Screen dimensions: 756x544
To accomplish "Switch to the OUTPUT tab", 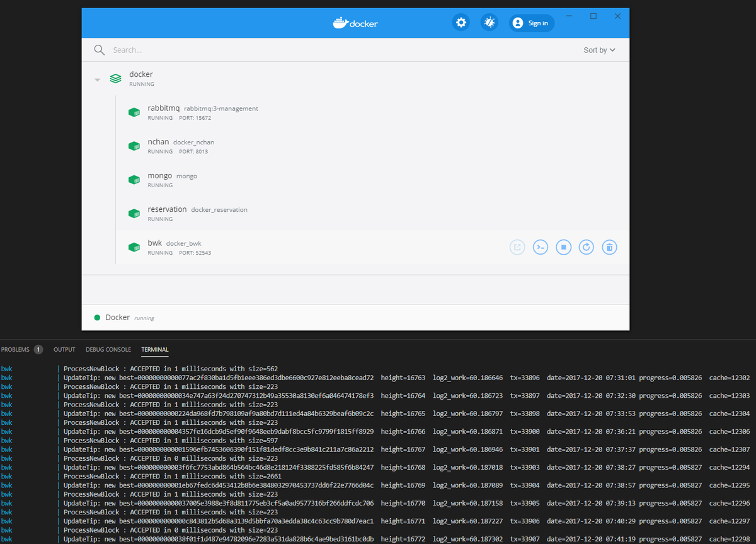I will tap(64, 349).
